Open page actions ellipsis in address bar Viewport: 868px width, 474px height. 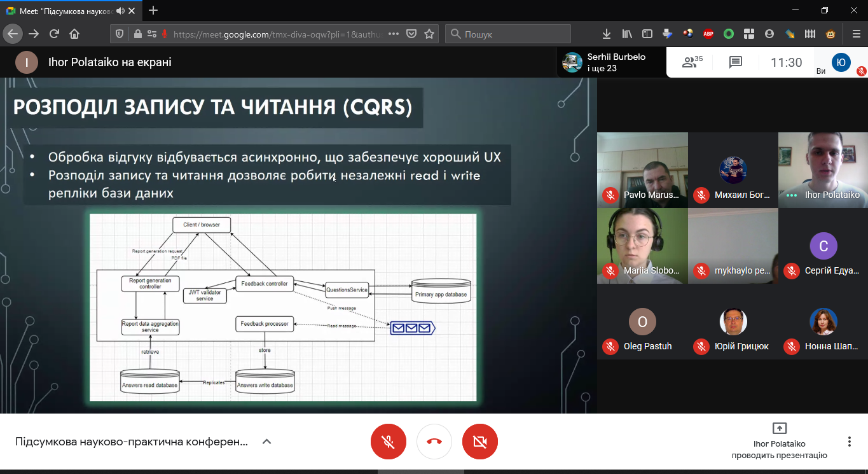tap(393, 34)
